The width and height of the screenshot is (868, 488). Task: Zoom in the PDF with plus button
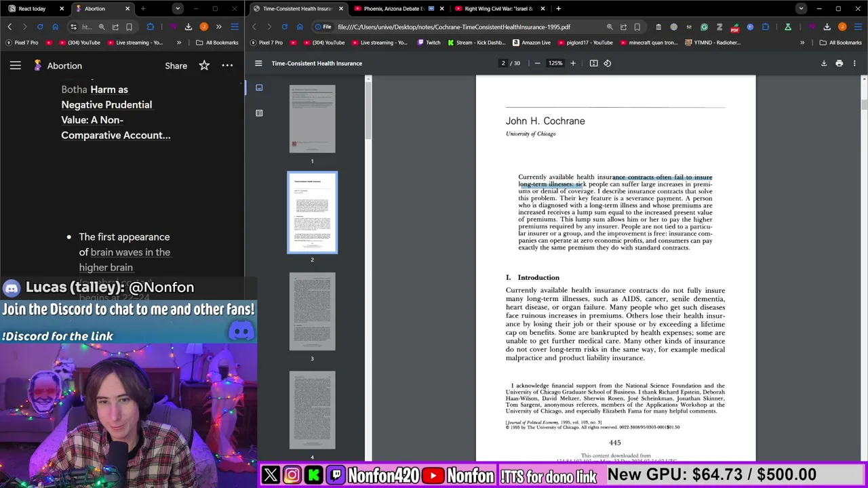(573, 63)
